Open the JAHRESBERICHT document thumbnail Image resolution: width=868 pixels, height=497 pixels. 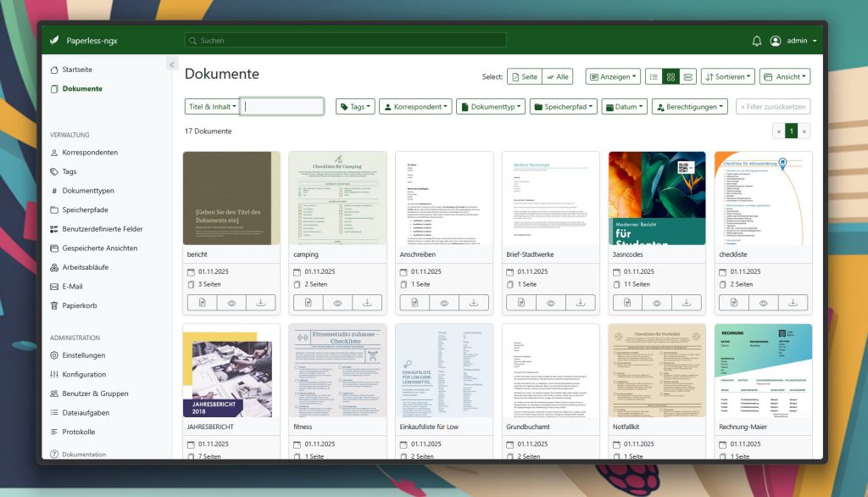(x=231, y=371)
